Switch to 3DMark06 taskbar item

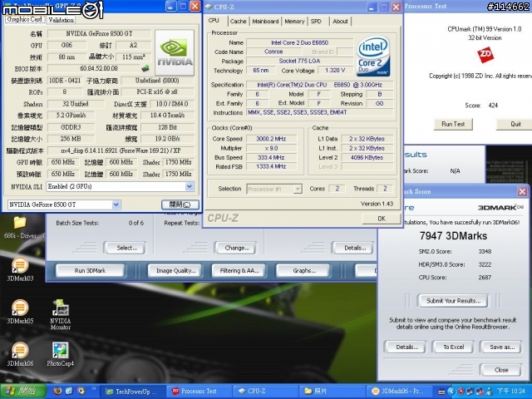coord(399,392)
